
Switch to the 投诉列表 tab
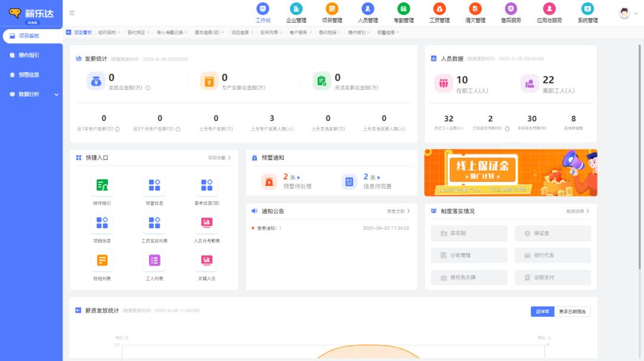[x=269, y=32]
